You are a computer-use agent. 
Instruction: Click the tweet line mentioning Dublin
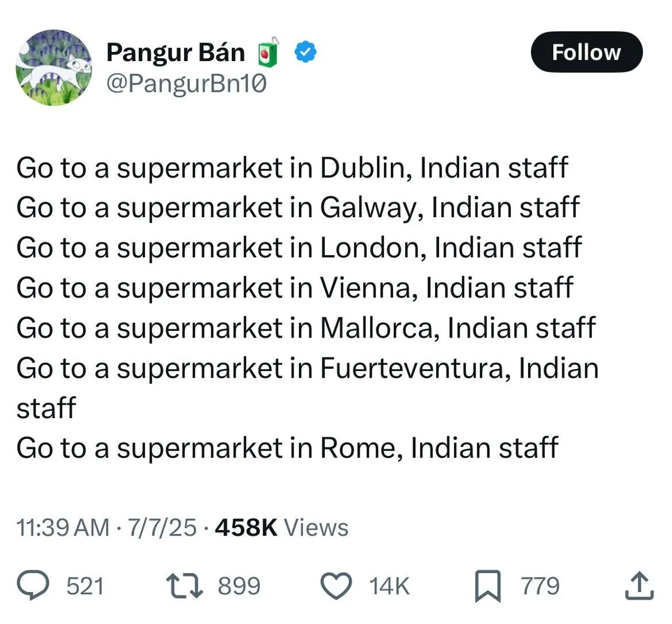[292, 167]
